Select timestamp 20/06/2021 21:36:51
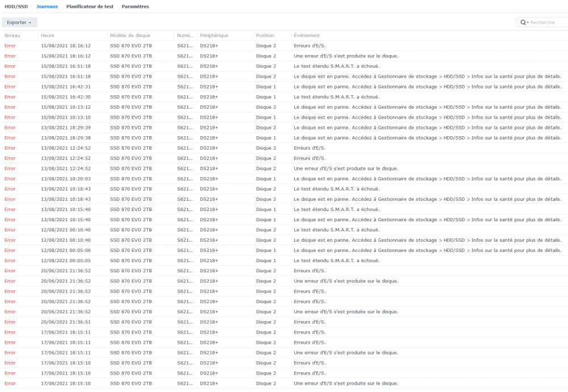 click(x=65, y=322)
